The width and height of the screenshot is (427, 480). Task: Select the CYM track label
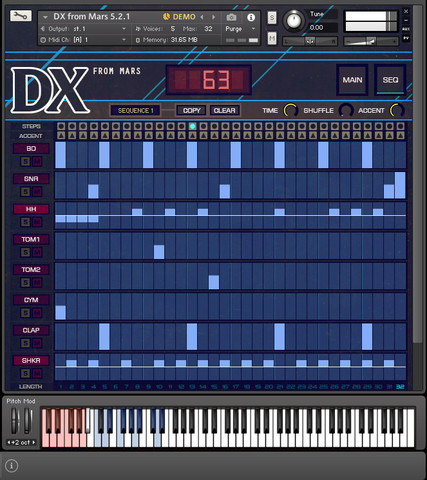(x=31, y=300)
